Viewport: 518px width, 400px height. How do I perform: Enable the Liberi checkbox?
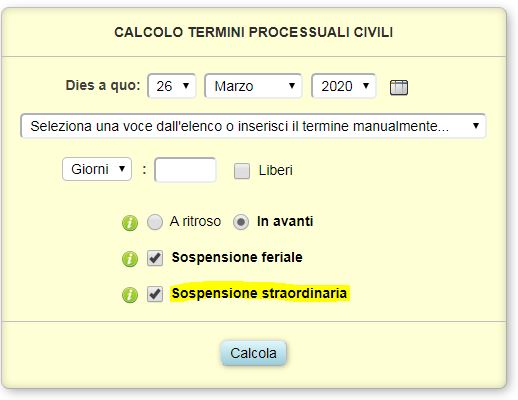[242, 171]
